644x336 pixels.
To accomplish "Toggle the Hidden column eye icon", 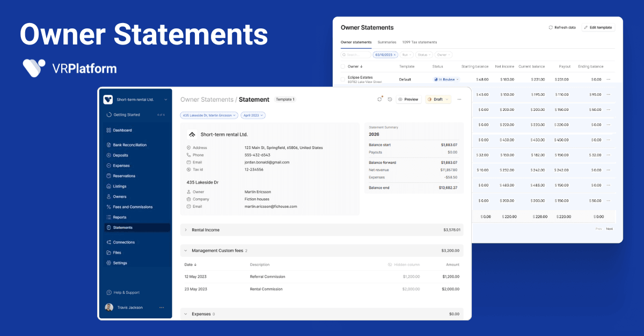I will pyautogui.click(x=390, y=265).
